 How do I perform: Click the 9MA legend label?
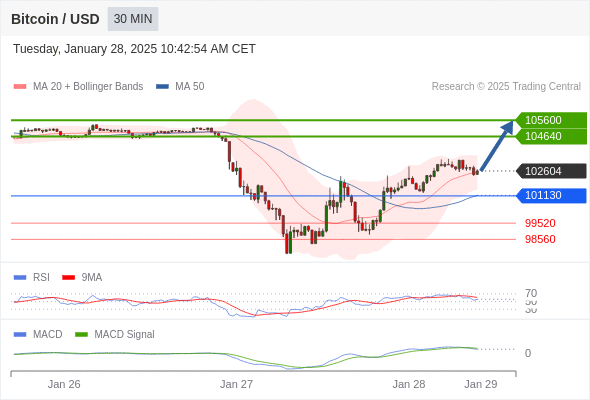pos(92,278)
